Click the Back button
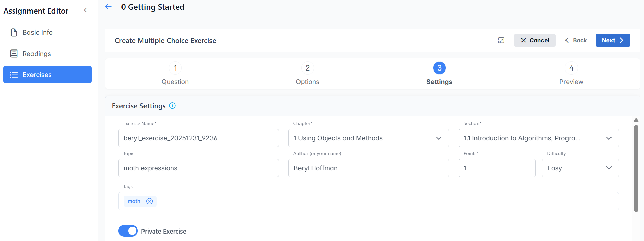This screenshot has height=241, width=644. click(576, 40)
